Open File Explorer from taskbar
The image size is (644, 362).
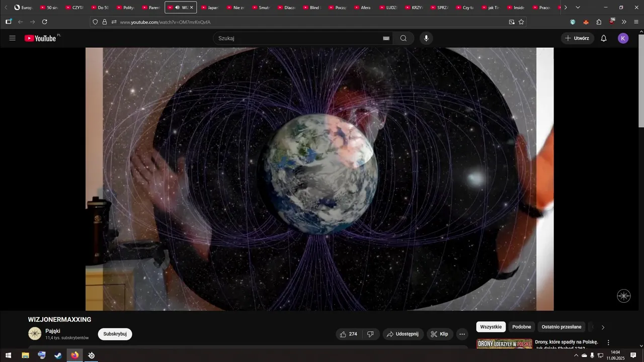(x=25, y=355)
